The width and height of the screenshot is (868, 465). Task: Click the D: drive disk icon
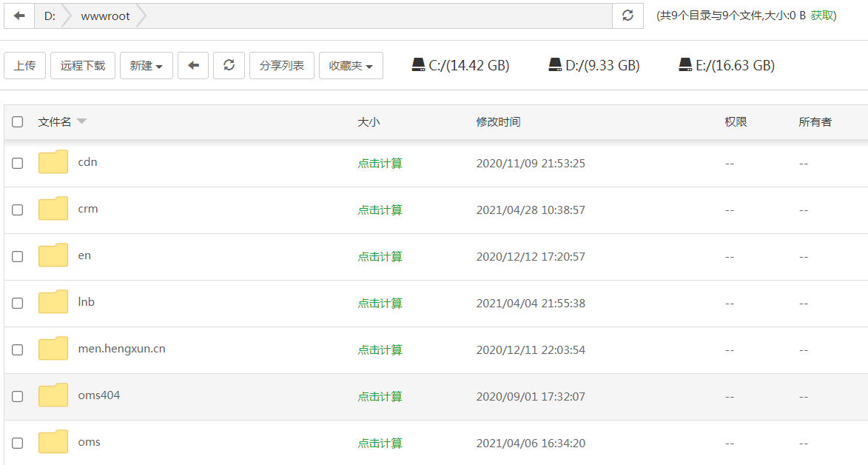coord(554,64)
